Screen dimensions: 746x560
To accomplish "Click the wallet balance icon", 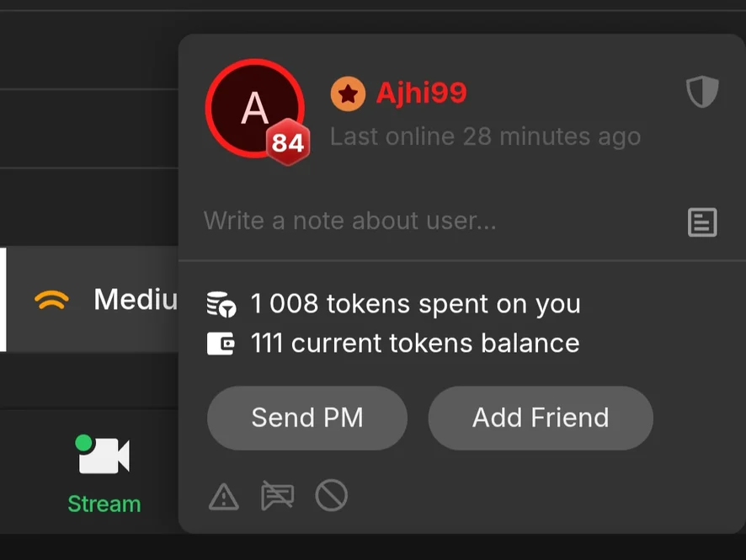I will pyautogui.click(x=221, y=344).
